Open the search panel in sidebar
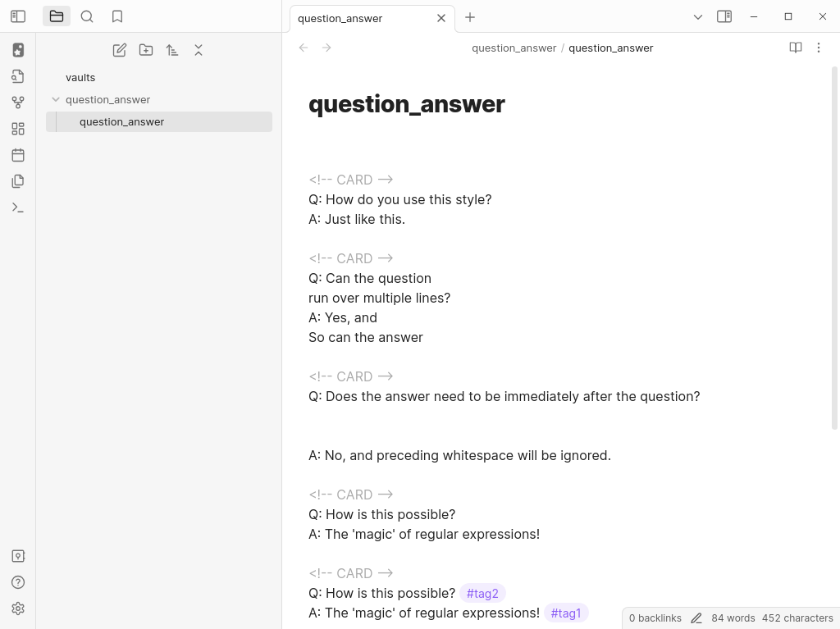This screenshot has height=629, width=840. pos(87,16)
